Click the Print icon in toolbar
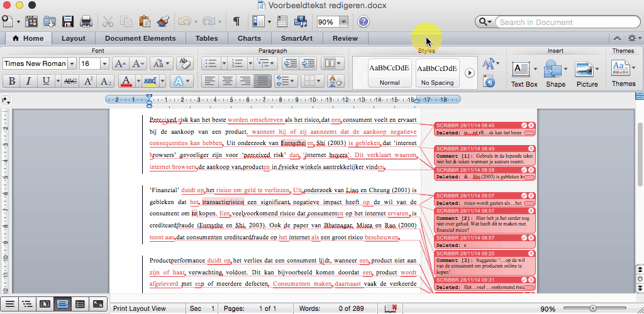644x314 pixels. tap(86, 22)
